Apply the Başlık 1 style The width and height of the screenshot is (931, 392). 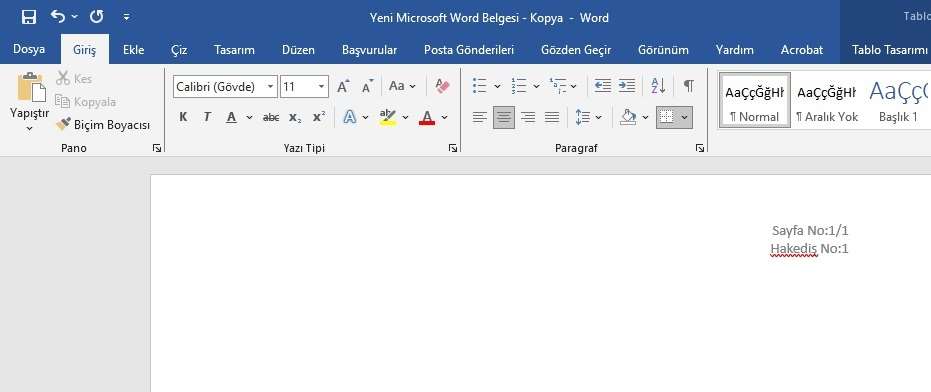tap(898, 100)
